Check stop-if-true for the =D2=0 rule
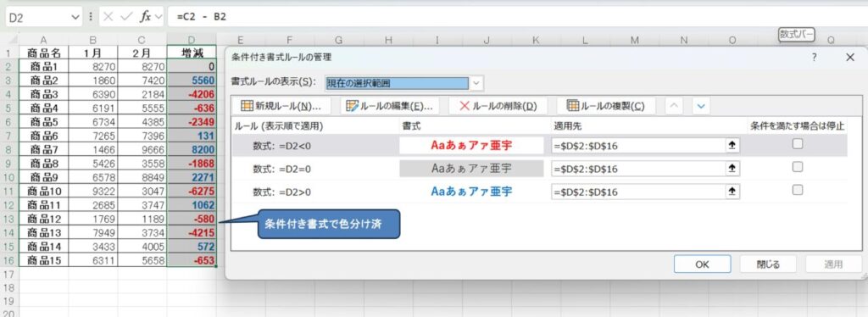The image size is (868, 317). point(797,167)
